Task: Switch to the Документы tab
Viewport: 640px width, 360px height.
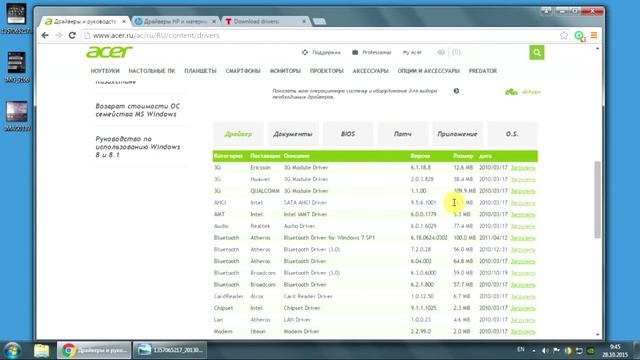Action: point(293,134)
